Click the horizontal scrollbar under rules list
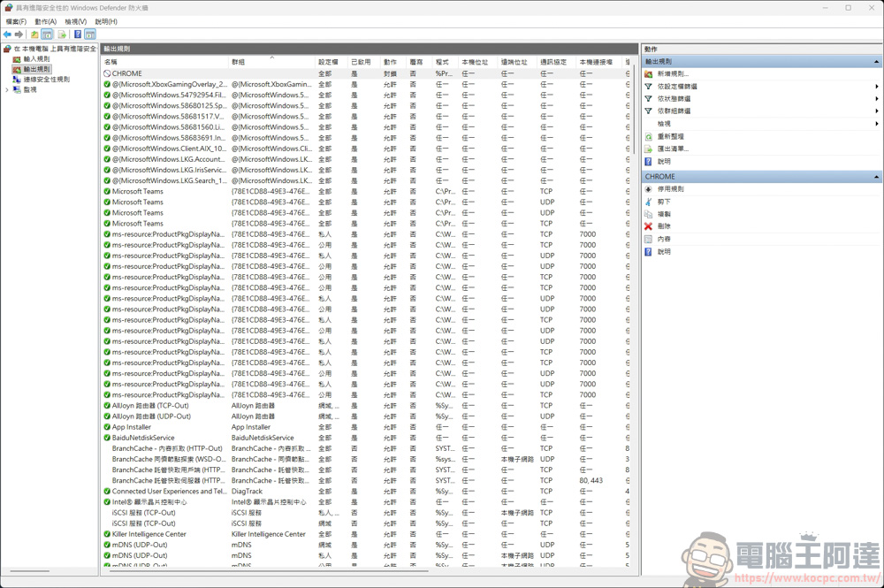Screen dimensions: 884x588 [x=269, y=570]
